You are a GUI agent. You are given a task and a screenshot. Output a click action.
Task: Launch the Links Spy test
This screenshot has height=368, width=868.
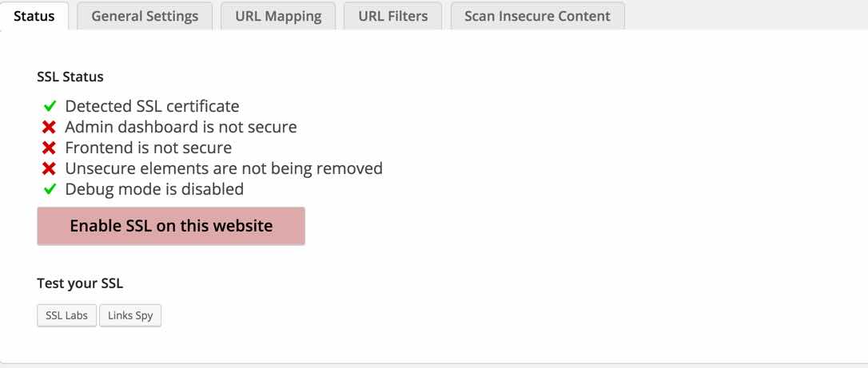pos(130,315)
